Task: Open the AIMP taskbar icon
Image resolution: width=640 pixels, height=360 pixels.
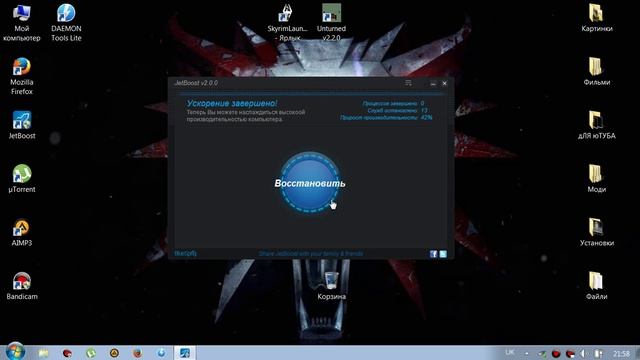Action: (114, 353)
